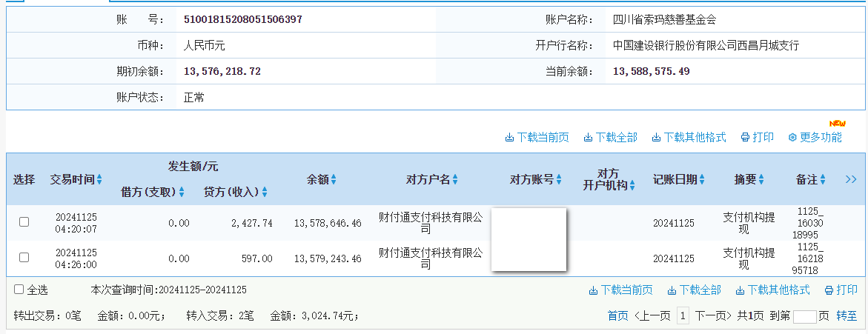Select bank name 中国建设银行股份有限公司西昌月城支行
Screen dimensions: 868x334
pyautogui.click(x=706, y=46)
